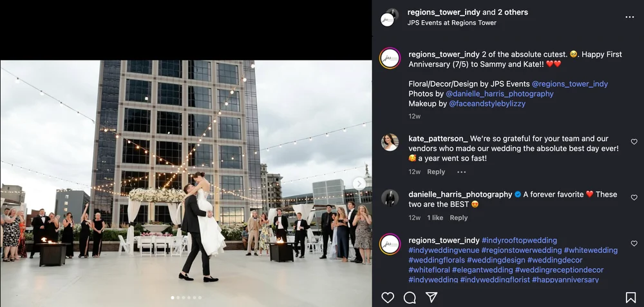Like the hashtags comment by regions_tower_indy
This screenshot has height=307, width=644.
tap(634, 244)
